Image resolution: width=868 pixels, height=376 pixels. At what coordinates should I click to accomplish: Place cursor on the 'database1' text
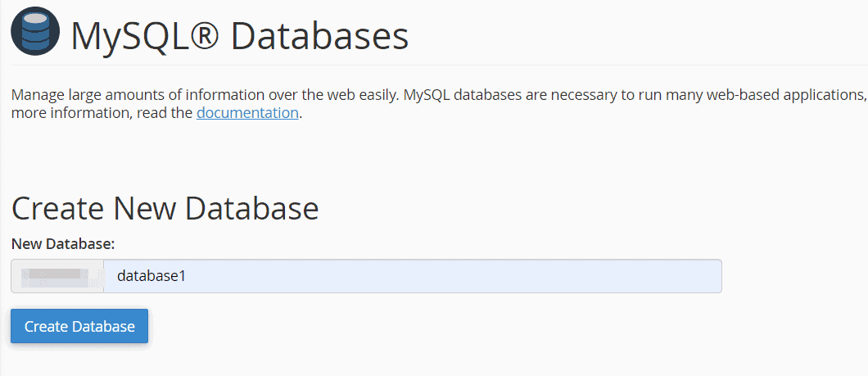click(x=151, y=276)
